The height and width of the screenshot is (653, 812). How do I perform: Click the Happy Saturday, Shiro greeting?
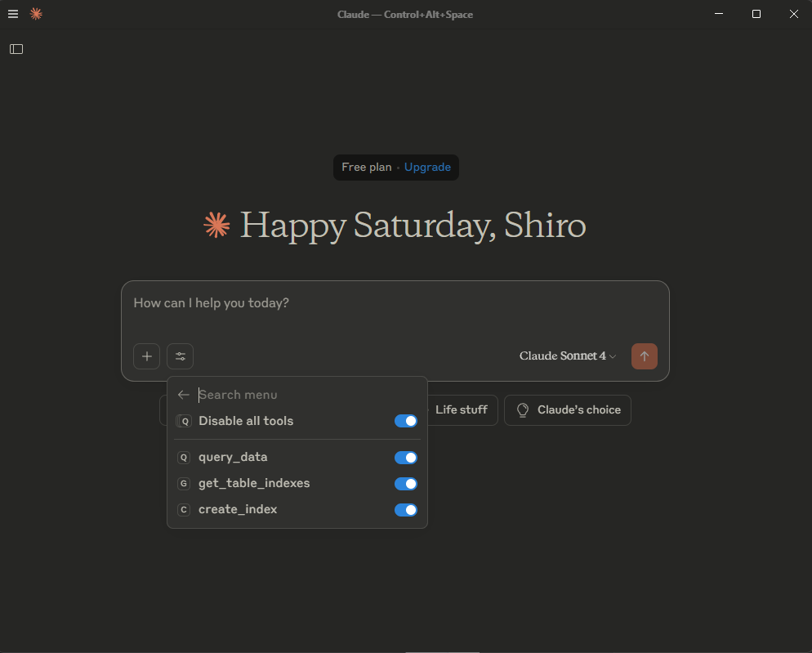click(x=413, y=226)
